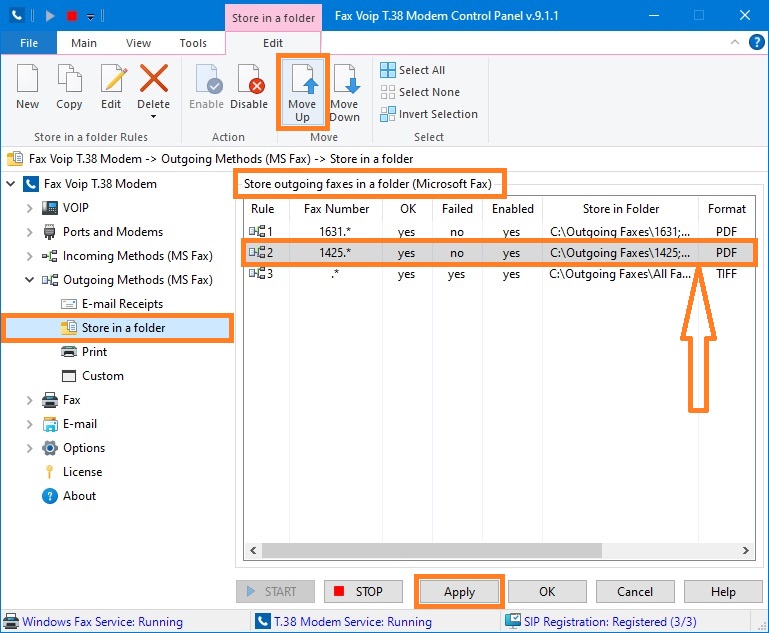Click the Copy rule icon
Screen dimensions: 769x633
69,78
